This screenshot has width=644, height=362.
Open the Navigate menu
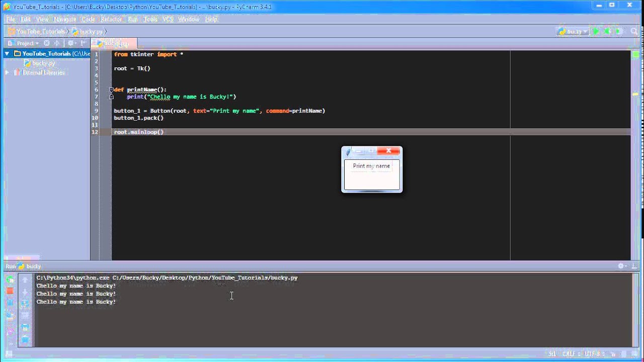coord(65,19)
